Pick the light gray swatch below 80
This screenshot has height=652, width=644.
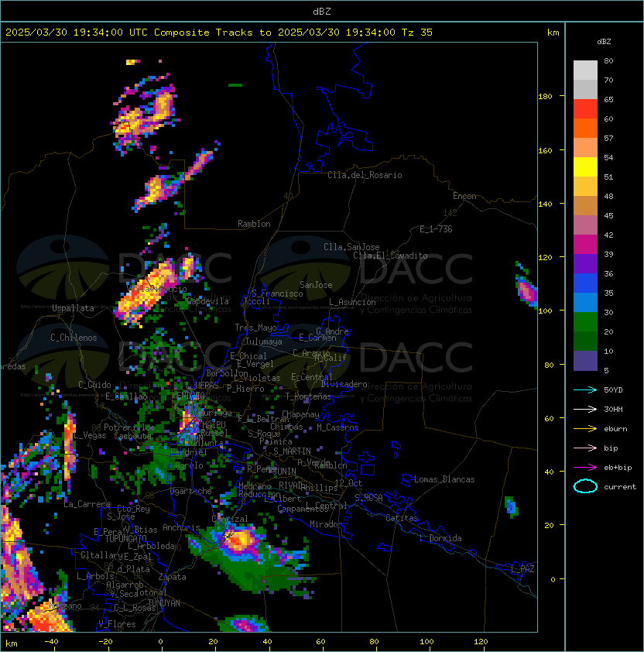tap(585, 70)
